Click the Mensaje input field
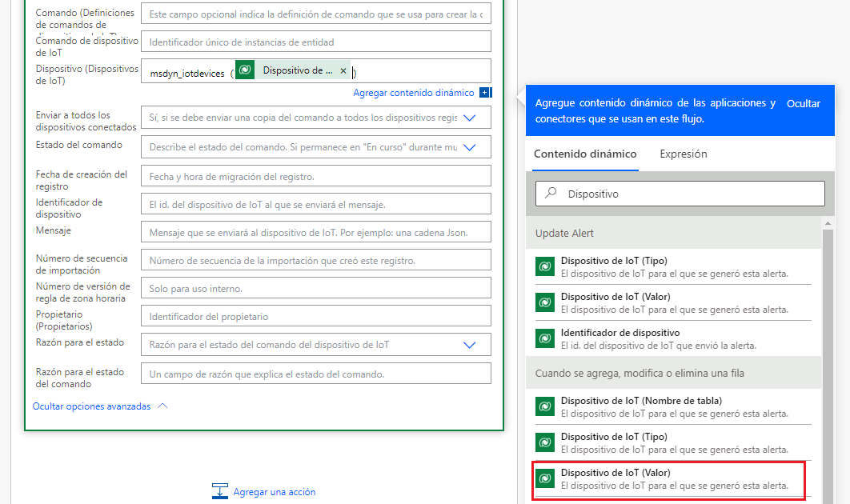 tap(316, 232)
